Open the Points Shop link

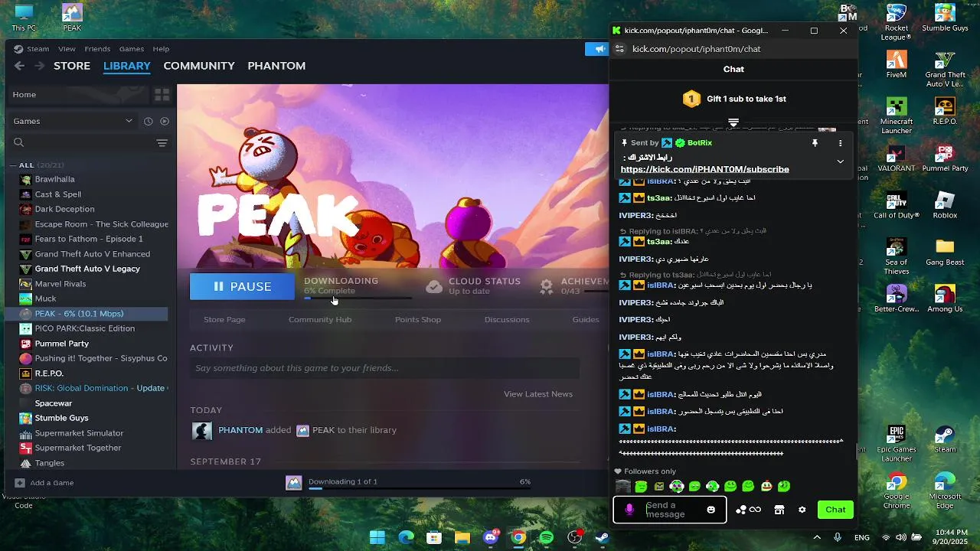coord(418,320)
